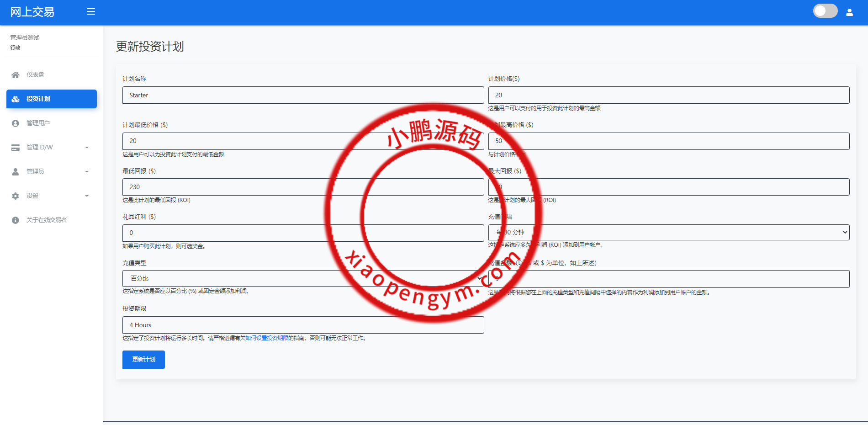868x425 pixels.
Task: Click the hamburger menu icon in header
Action: pyautogui.click(x=91, y=12)
